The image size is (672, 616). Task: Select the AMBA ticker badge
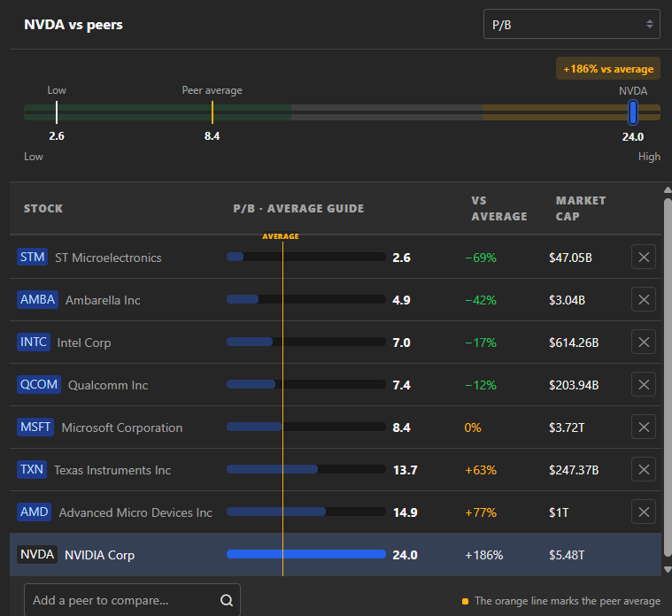[x=37, y=299]
